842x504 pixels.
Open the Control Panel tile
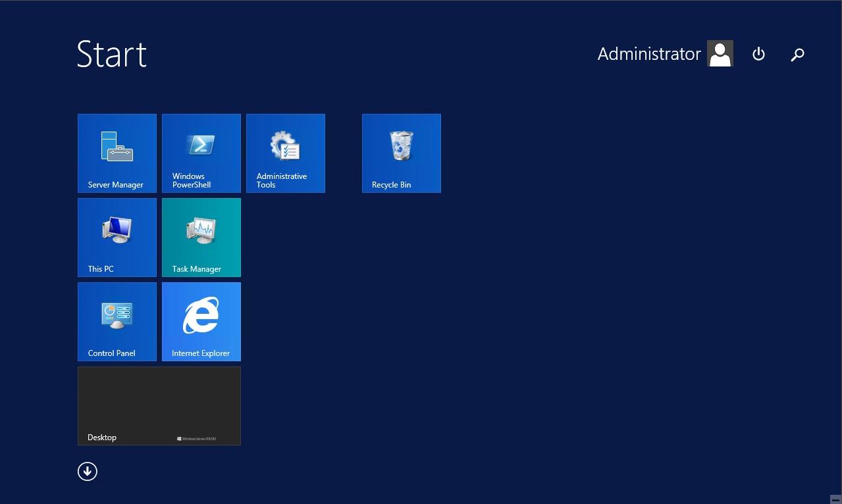pos(117,322)
